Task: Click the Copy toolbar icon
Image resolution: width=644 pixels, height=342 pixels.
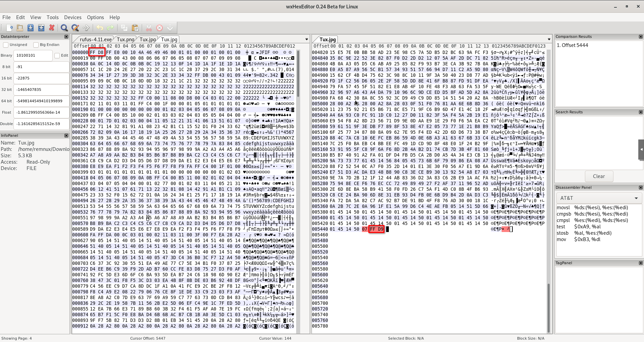Action: click(124, 28)
